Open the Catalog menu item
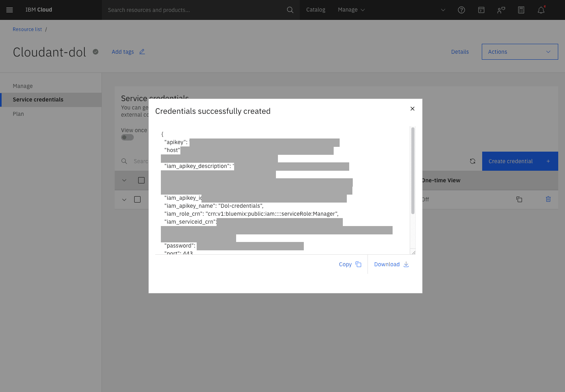Image resolution: width=565 pixels, height=392 pixels. pos(316,10)
